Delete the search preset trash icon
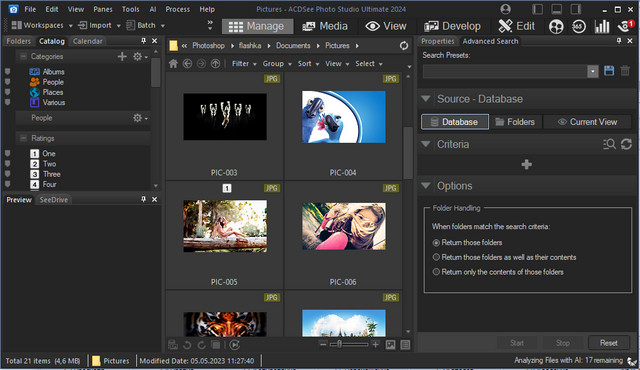The width and height of the screenshot is (640, 370). (625, 71)
